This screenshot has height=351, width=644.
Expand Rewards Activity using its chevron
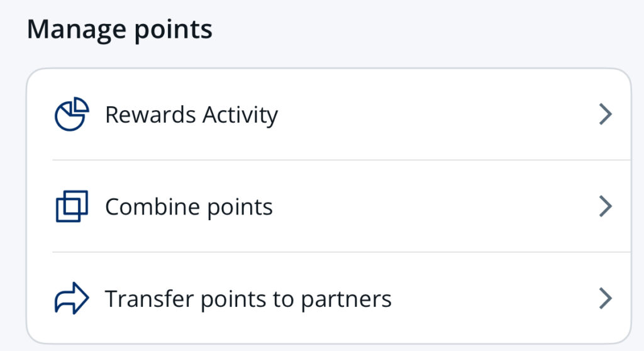[x=605, y=114]
